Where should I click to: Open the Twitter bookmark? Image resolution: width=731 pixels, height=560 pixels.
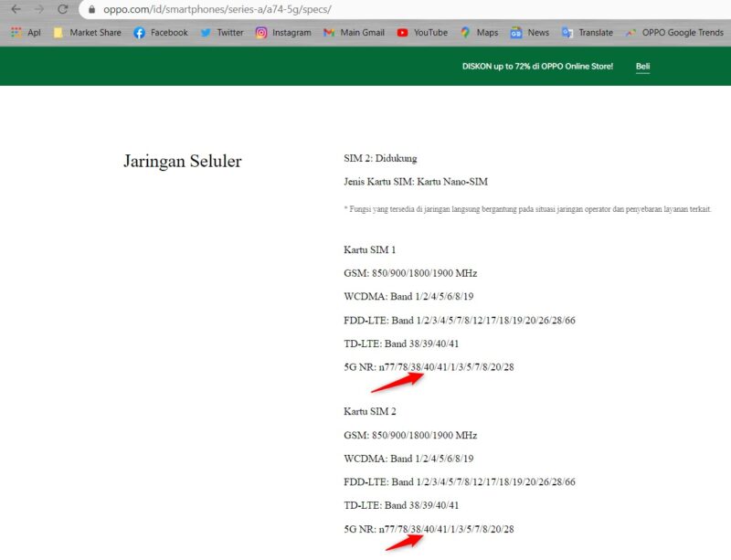[222, 33]
